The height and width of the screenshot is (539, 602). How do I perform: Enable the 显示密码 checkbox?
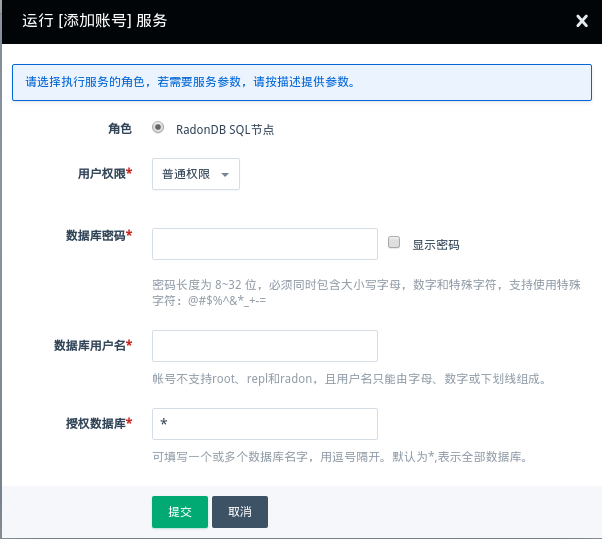point(394,243)
